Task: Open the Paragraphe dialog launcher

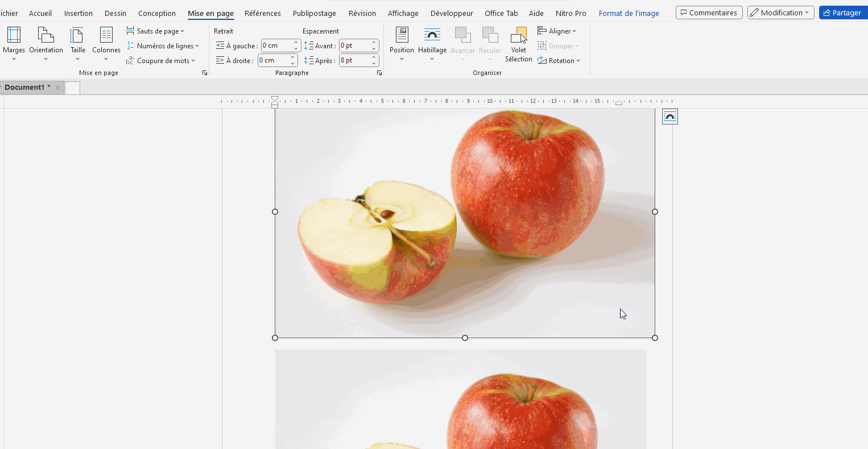Action: click(x=379, y=73)
